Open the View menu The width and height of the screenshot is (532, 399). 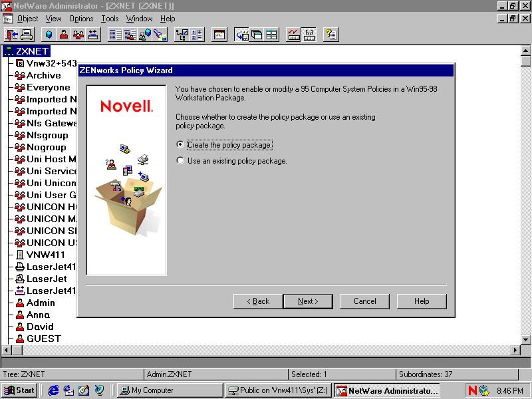tap(54, 19)
